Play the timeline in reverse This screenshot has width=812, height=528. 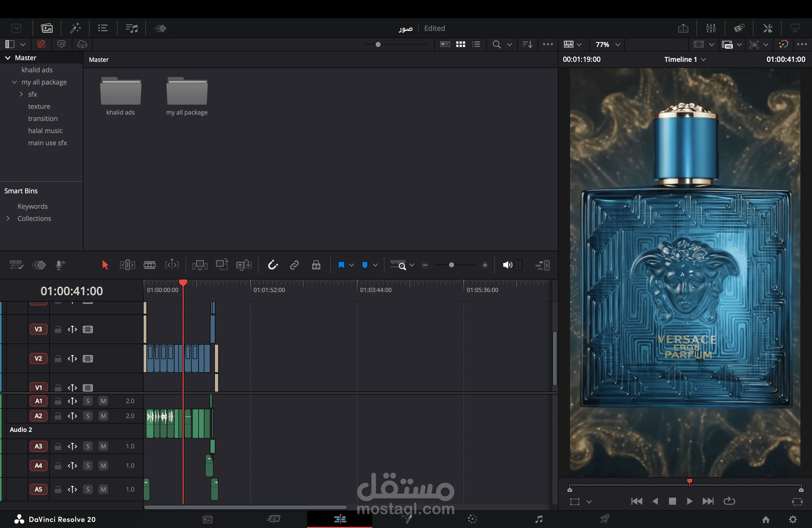tap(655, 501)
